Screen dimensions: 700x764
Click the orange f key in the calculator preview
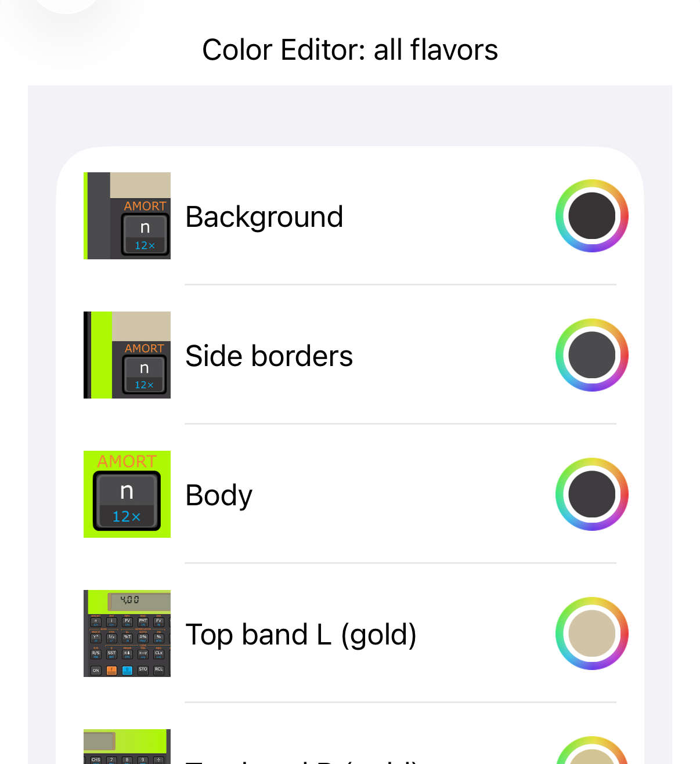tap(112, 670)
